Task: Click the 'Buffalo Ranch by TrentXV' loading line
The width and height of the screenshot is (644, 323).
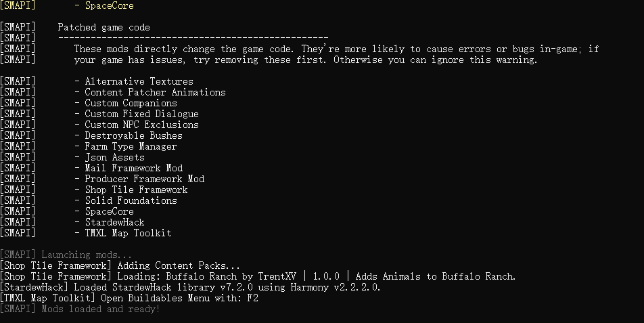Action: 258,276
